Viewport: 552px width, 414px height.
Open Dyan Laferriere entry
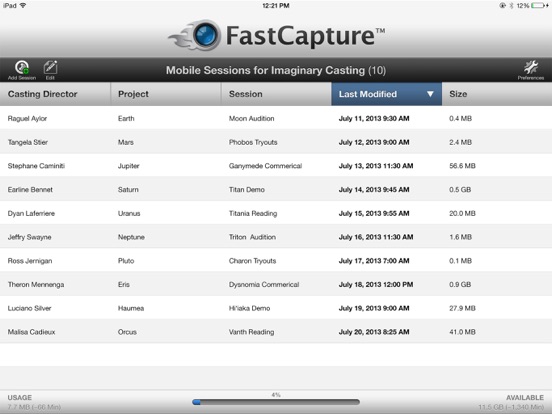276,213
